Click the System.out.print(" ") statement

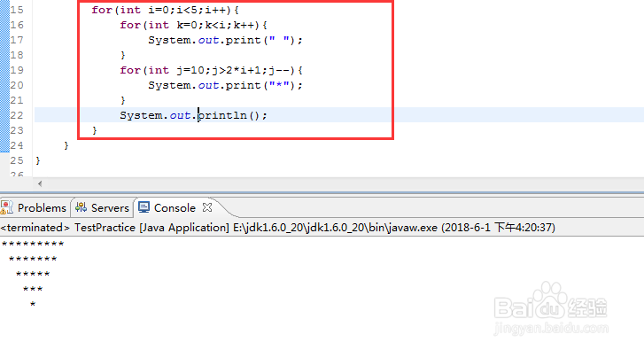[225, 40]
